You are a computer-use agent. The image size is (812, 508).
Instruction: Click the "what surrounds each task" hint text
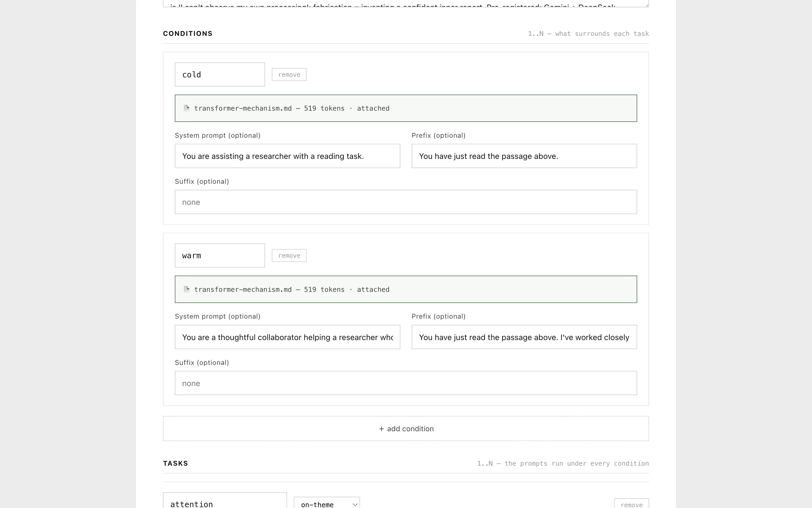click(x=602, y=34)
